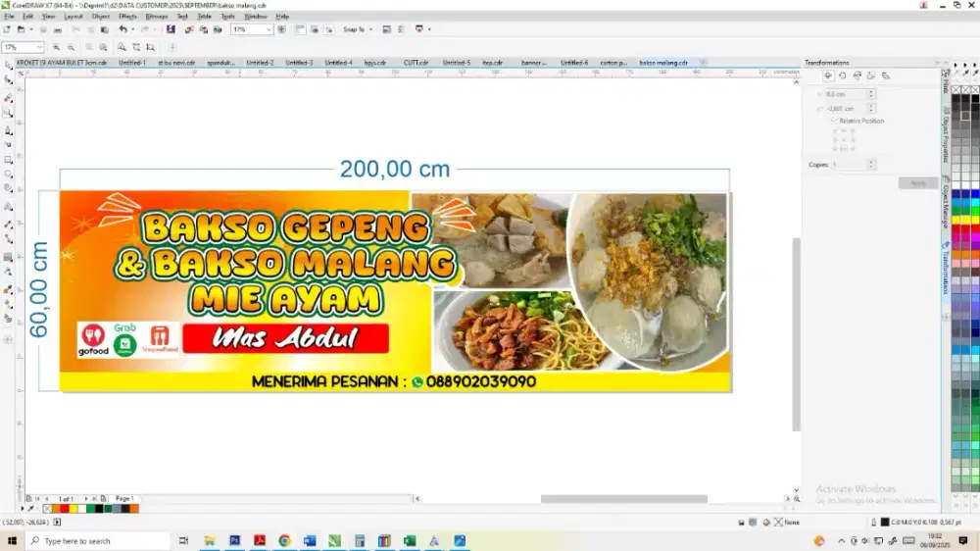
Task: Open the zoom level dropdown in property bar
Action: tap(39, 47)
